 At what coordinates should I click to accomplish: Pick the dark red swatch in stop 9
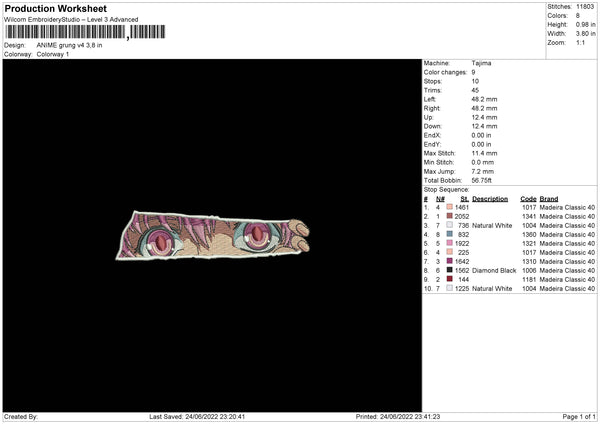pos(450,279)
